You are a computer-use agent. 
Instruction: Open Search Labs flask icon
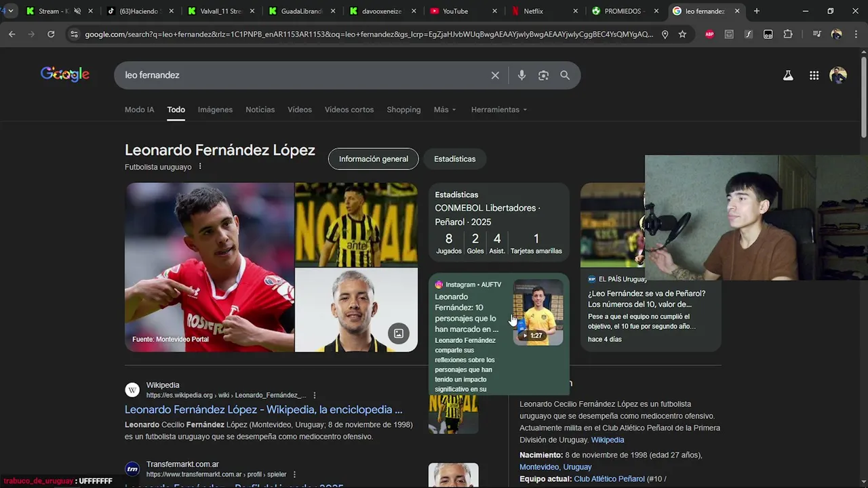point(788,75)
